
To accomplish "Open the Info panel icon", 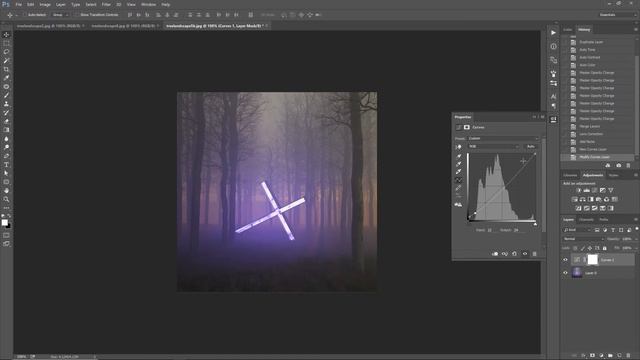I will (x=553, y=46).
